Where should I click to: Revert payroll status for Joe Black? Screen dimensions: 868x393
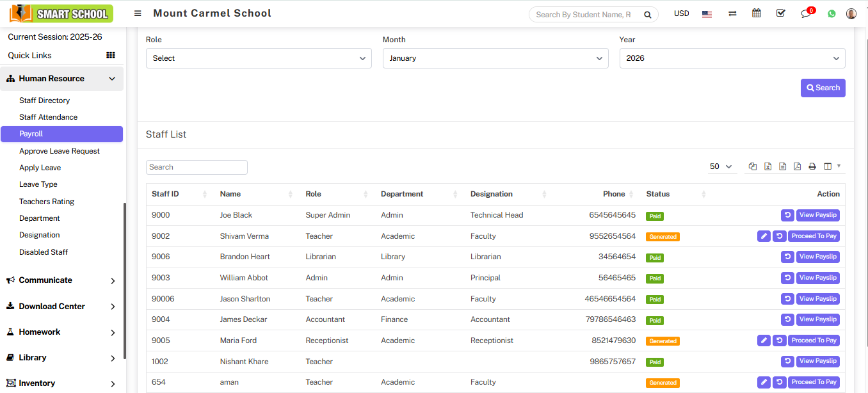point(787,215)
